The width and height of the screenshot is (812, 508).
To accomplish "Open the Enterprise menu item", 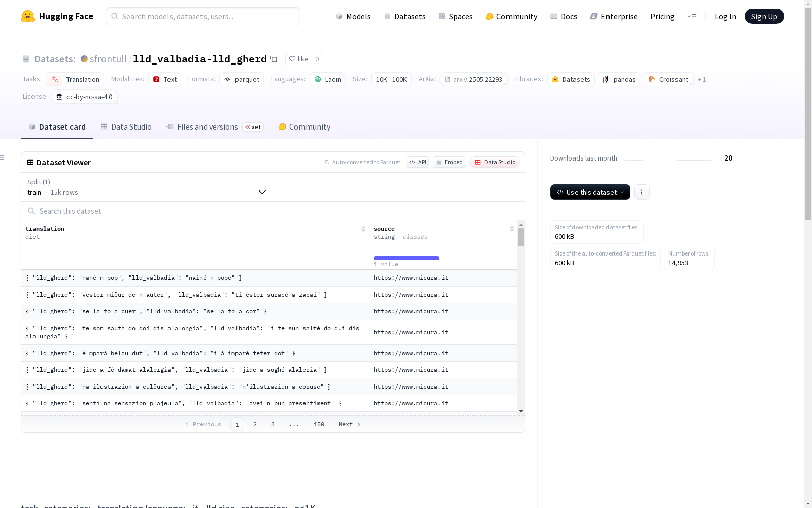I will [x=614, y=16].
